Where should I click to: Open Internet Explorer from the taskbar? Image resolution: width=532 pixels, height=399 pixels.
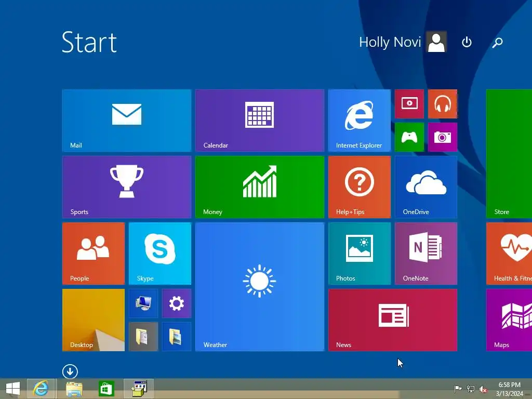coord(41,389)
